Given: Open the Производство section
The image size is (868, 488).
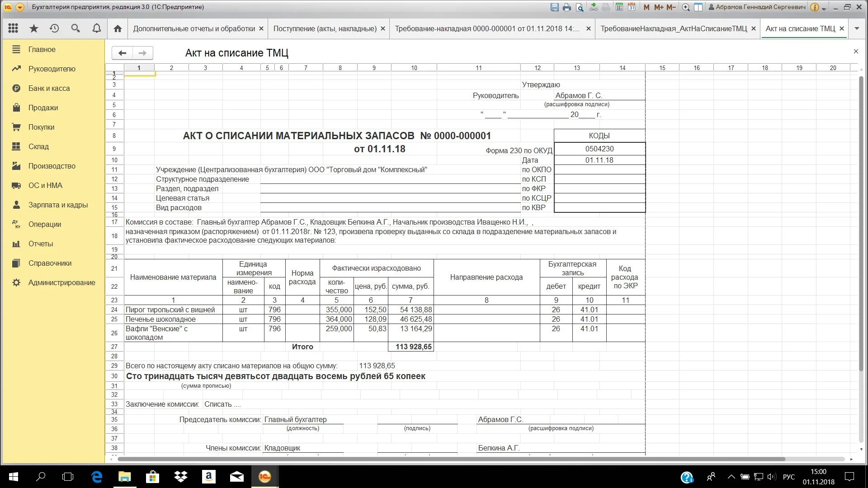Looking at the screenshot, I should tap(53, 166).
